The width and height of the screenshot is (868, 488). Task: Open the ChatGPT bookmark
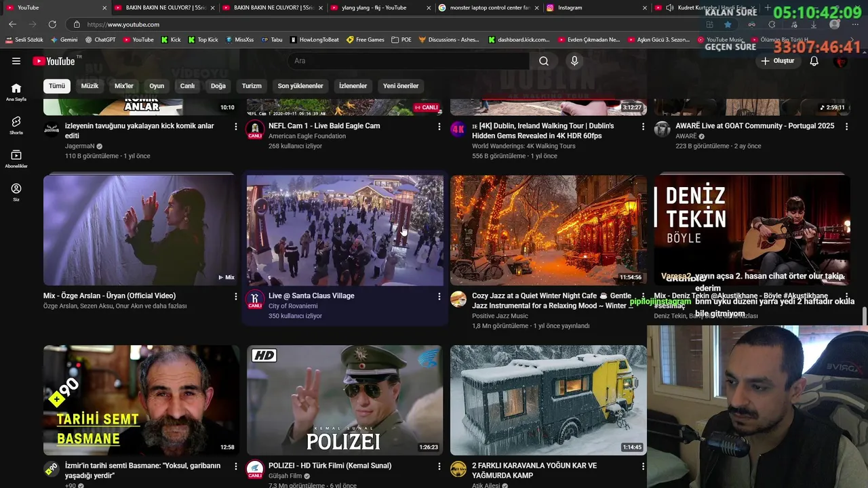coord(100,39)
